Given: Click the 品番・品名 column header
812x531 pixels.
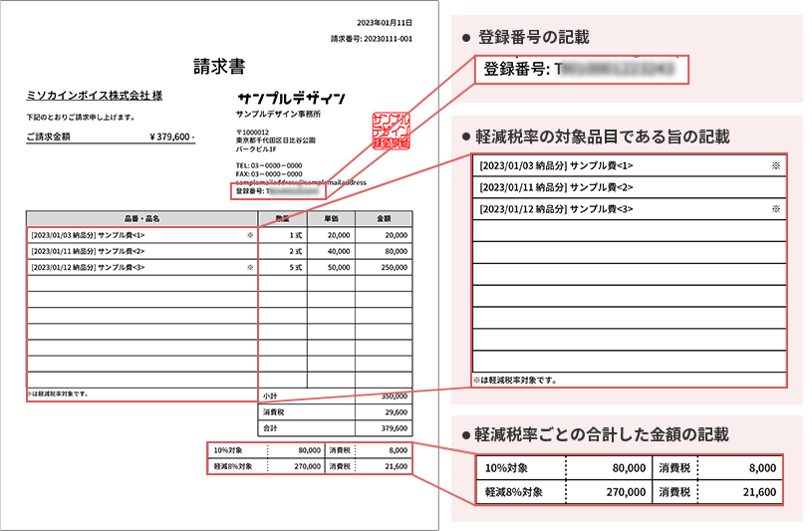Looking at the screenshot, I should [x=141, y=217].
